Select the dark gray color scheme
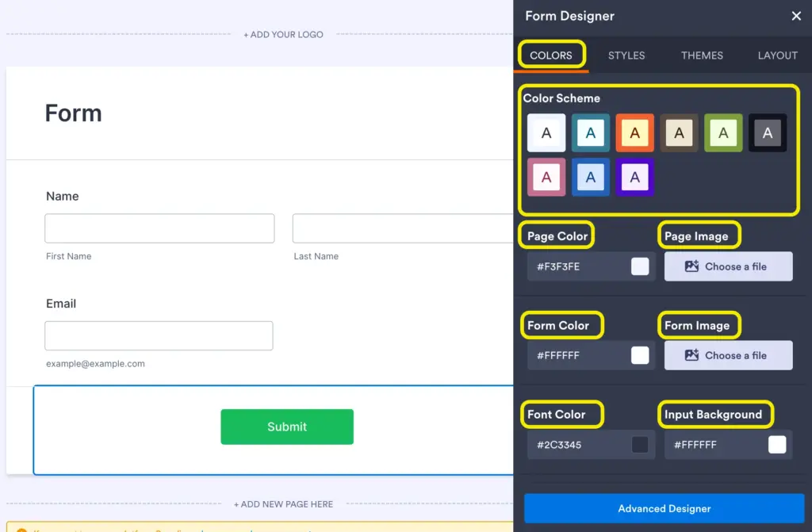This screenshot has width=812, height=532. [768, 132]
